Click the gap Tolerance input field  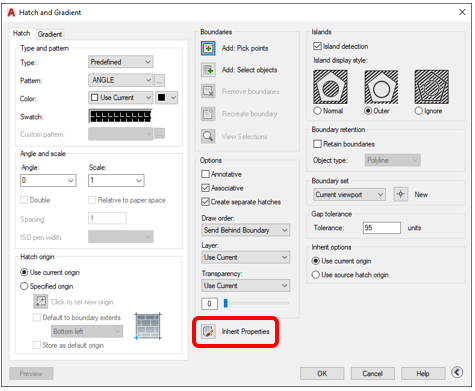(382, 228)
